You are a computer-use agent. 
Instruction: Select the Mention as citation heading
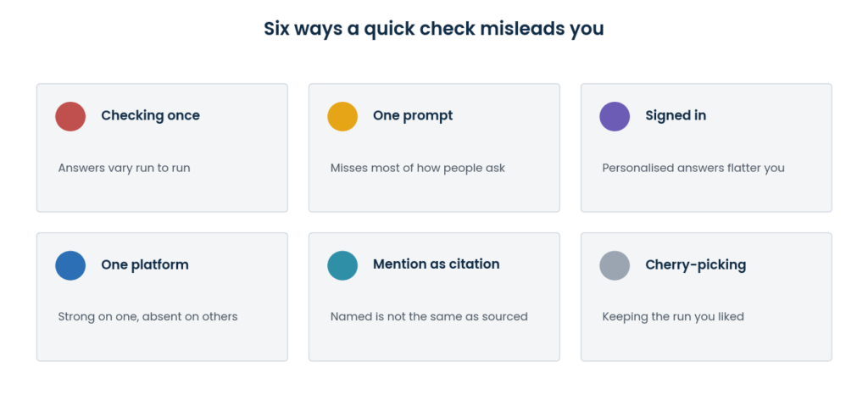tap(437, 264)
